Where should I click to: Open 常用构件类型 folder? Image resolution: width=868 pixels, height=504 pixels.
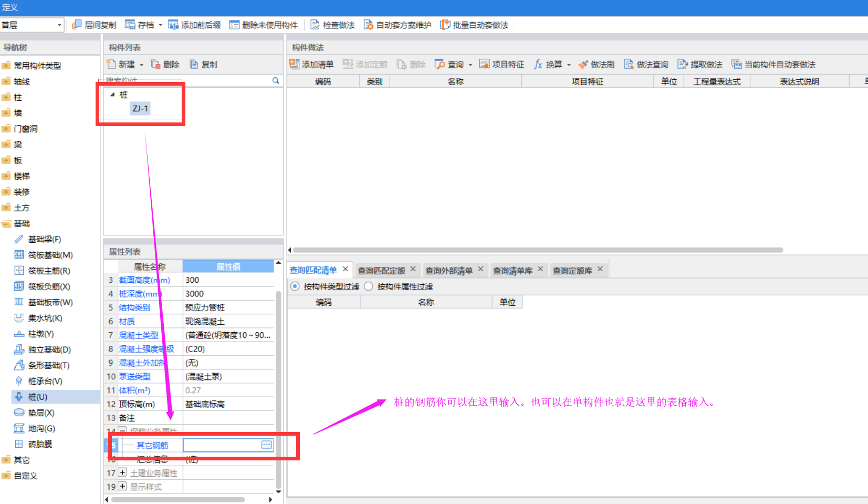[37, 66]
